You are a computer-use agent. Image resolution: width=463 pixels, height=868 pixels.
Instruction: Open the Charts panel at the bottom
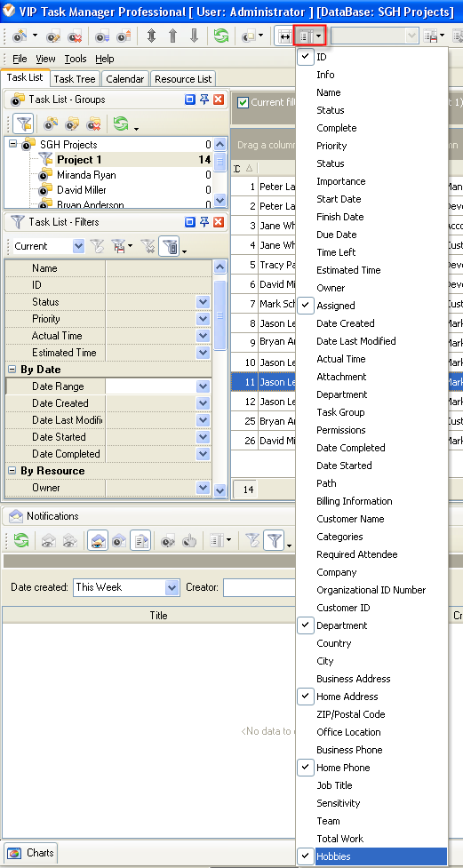29,853
